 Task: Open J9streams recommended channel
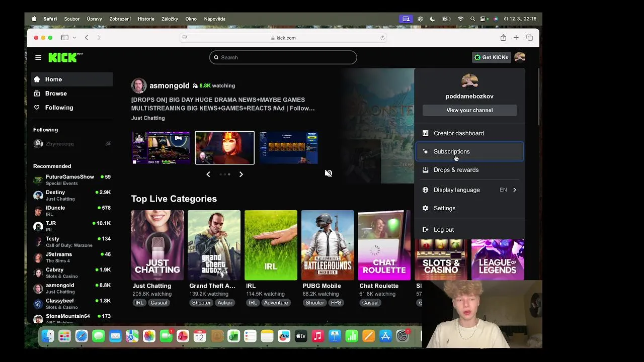pos(72,257)
